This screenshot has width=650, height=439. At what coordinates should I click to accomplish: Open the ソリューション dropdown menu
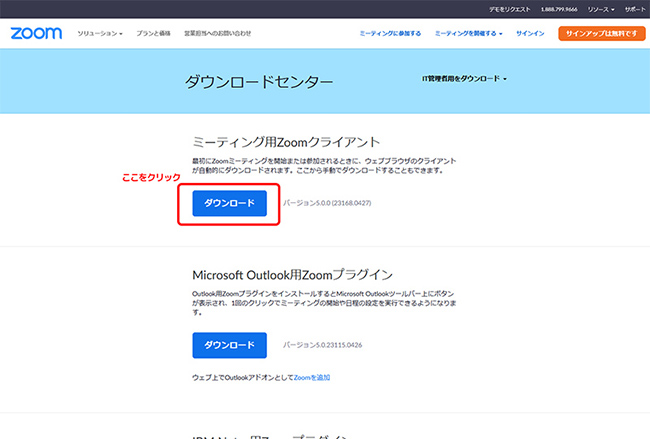click(x=100, y=34)
